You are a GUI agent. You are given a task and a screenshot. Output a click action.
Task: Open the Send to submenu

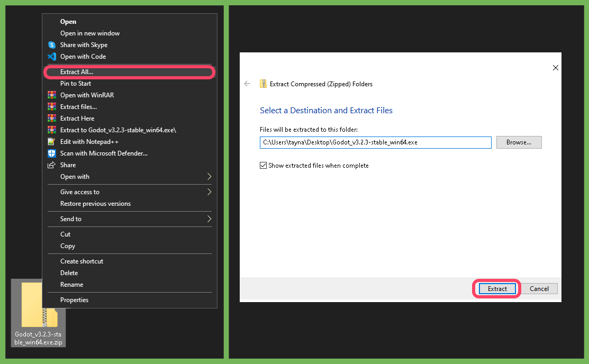point(130,220)
